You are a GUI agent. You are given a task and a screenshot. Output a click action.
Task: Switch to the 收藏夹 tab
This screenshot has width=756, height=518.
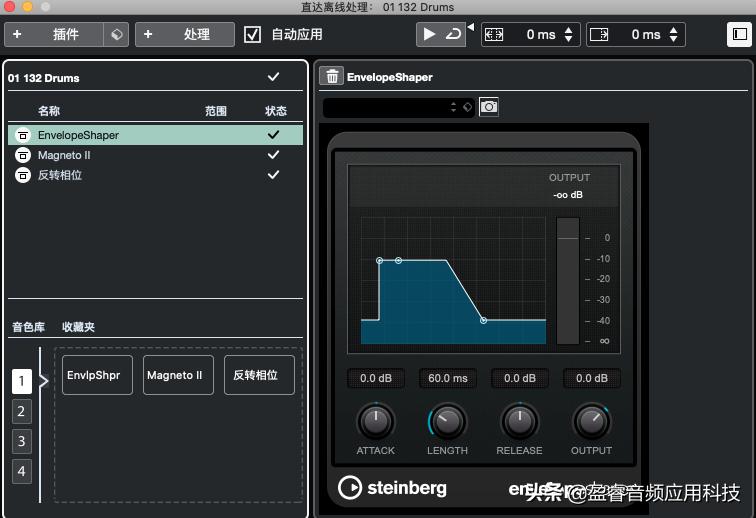pos(79,327)
